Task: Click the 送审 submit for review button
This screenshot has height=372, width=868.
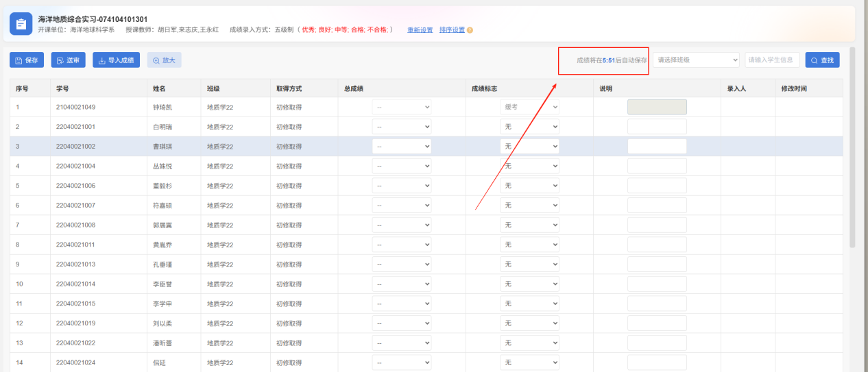Action: [x=68, y=60]
